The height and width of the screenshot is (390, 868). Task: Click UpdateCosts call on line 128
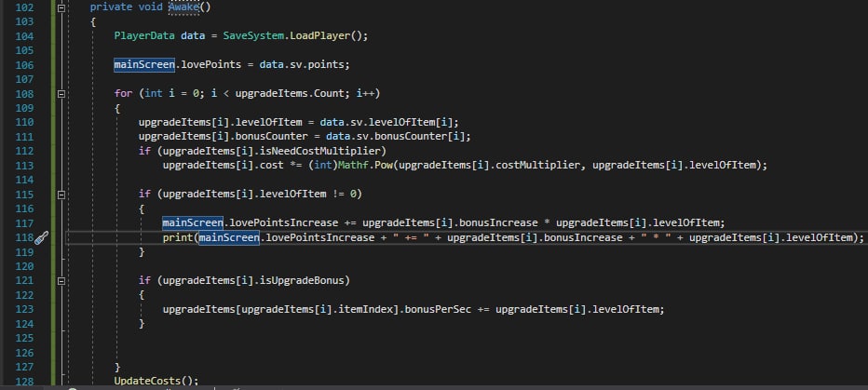click(x=147, y=381)
